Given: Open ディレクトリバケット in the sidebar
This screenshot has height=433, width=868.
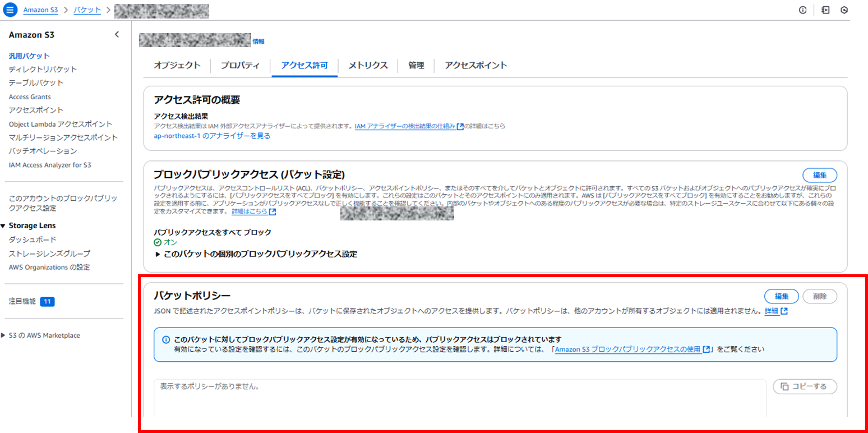Looking at the screenshot, I should pyautogui.click(x=43, y=70).
